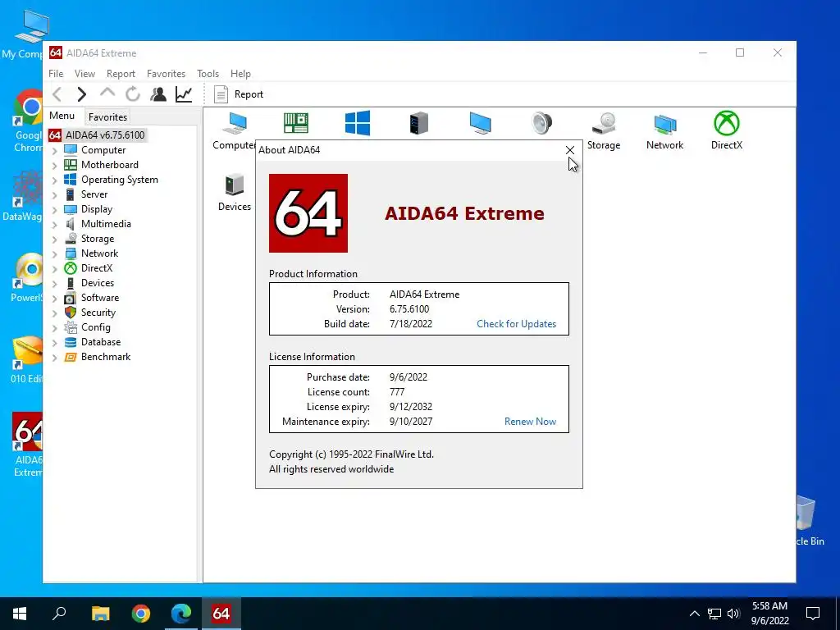
Task: Expand the Multimedia tree node
Action: [x=54, y=225]
